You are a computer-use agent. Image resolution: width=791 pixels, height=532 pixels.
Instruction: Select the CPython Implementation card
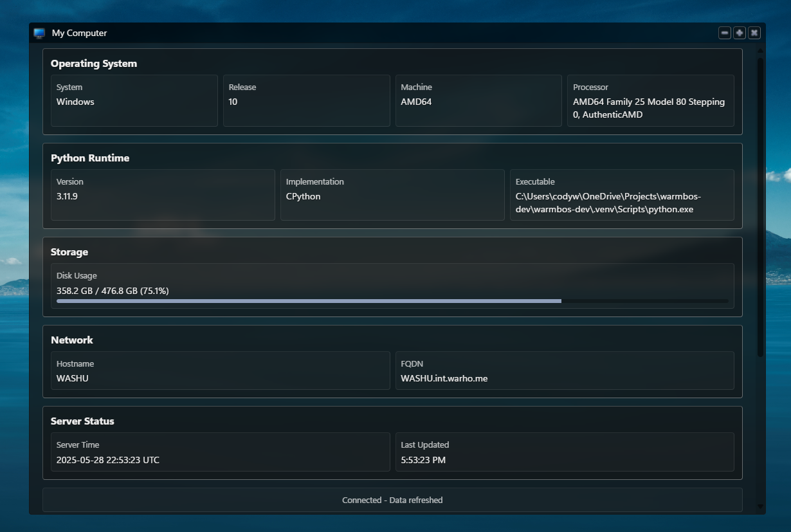tap(392, 195)
